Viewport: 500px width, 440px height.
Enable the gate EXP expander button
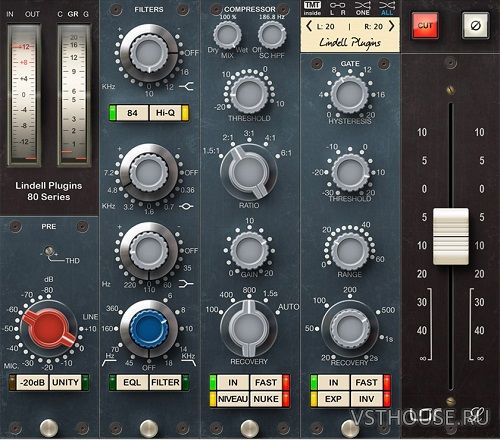(x=333, y=399)
